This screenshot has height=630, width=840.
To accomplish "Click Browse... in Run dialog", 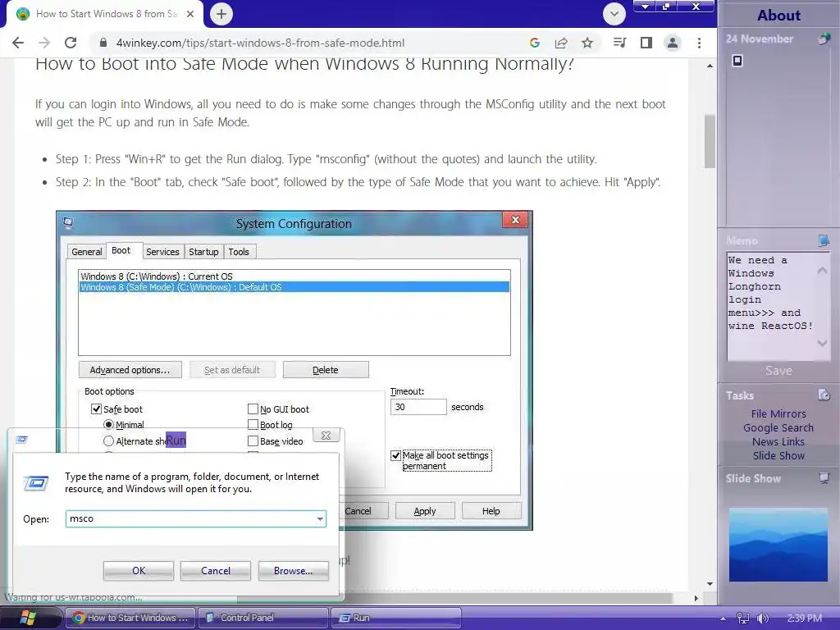I will (x=293, y=571).
